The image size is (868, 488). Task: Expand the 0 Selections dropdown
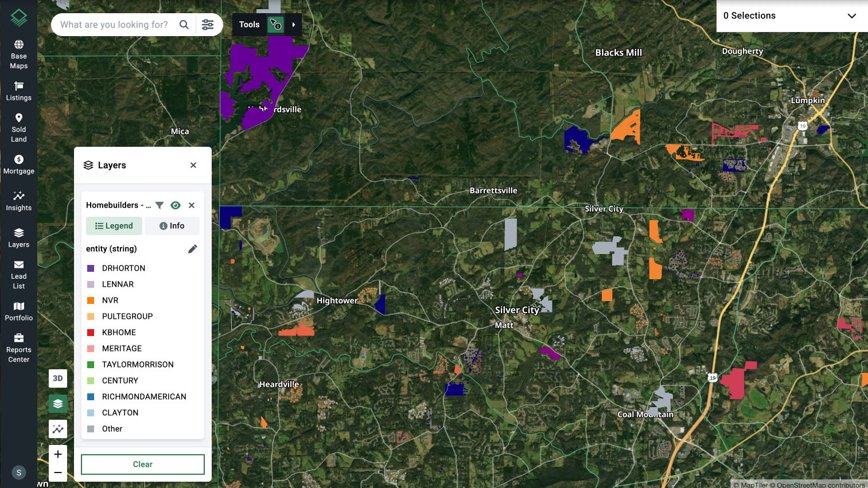pyautogui.click(x=851, y=16)
